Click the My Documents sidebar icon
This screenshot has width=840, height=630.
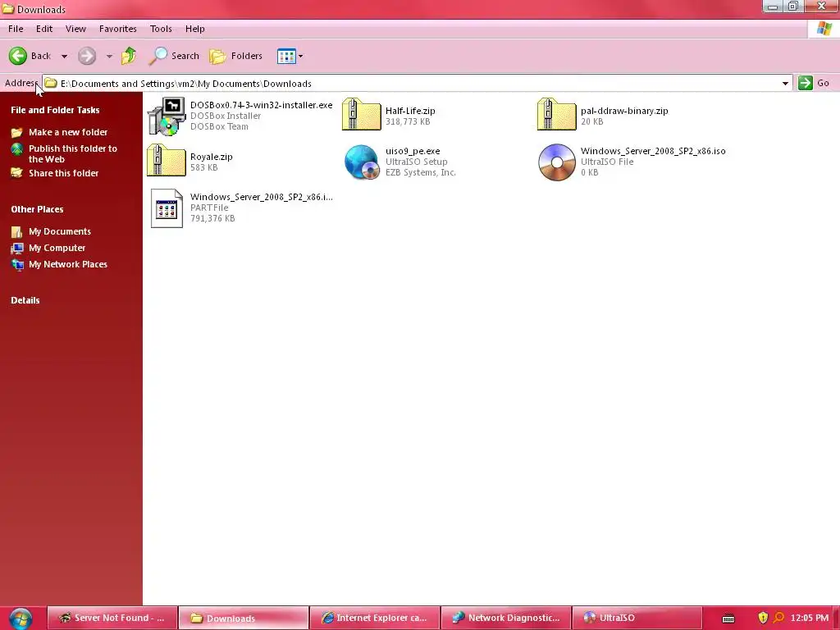(17, 232)
